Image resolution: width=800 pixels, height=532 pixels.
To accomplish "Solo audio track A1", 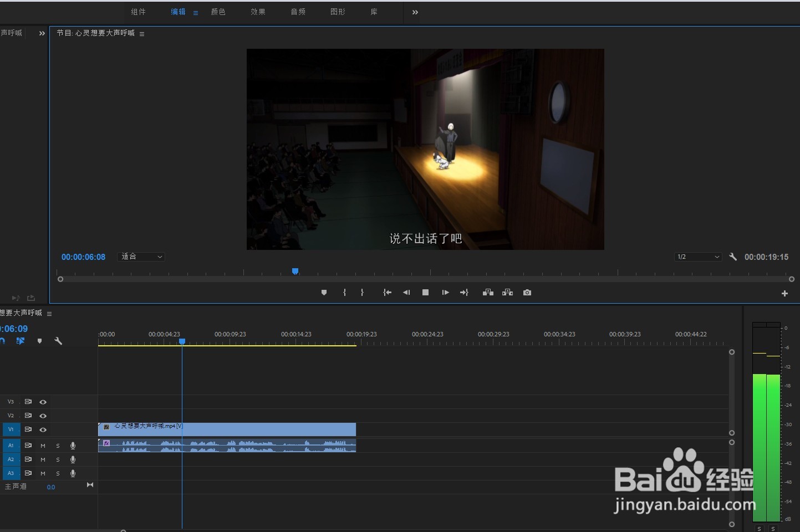I will tap(58, 446).
